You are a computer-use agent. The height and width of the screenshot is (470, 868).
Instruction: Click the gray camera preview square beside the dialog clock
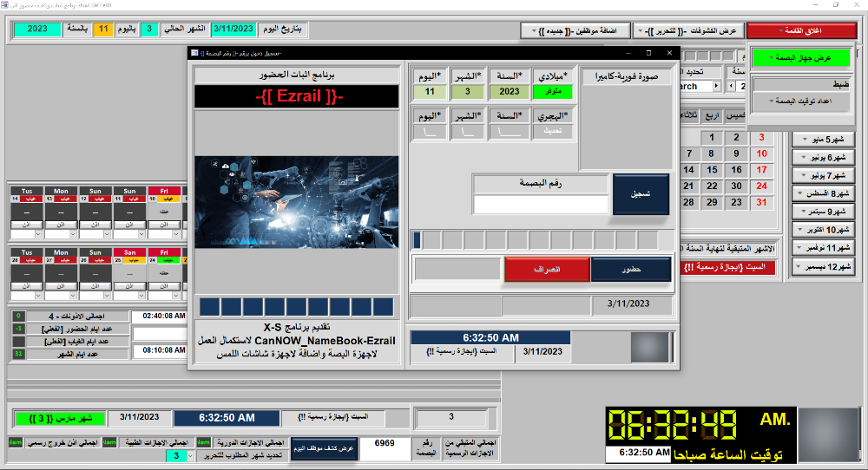[x=650, y=347]
